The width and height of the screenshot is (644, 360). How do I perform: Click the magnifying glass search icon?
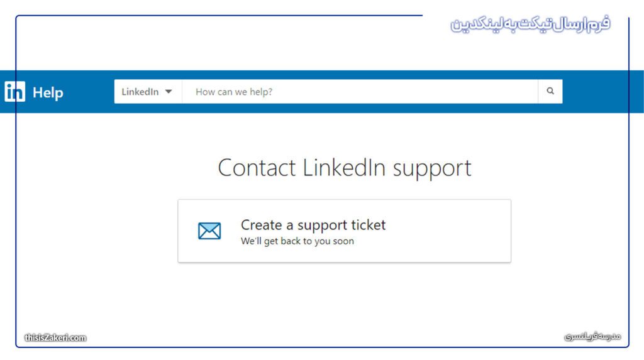[x=550, y=91]
